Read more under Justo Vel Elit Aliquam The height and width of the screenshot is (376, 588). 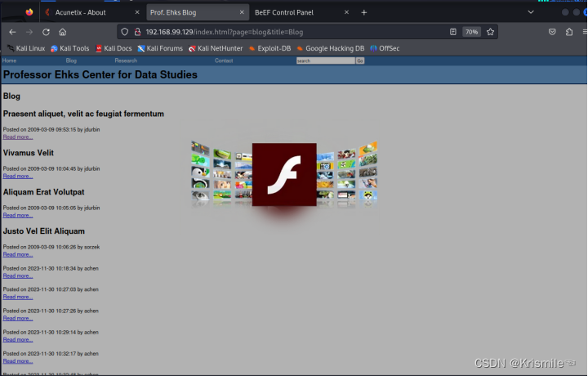pyautogui.click(x=18, y=254)
